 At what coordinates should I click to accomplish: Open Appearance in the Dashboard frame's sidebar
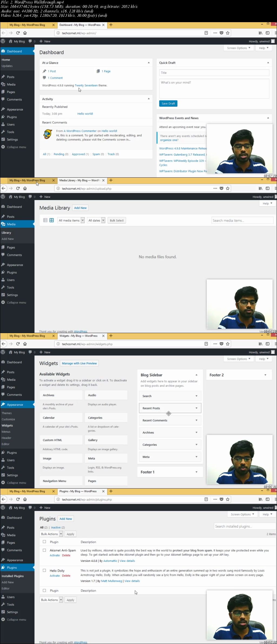coord(15,109)
